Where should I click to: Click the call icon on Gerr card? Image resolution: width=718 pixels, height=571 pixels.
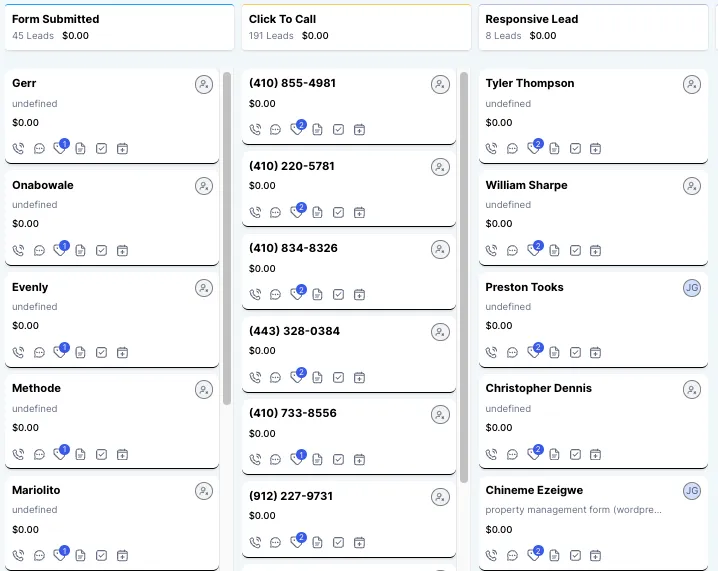(x=18, y=149)
